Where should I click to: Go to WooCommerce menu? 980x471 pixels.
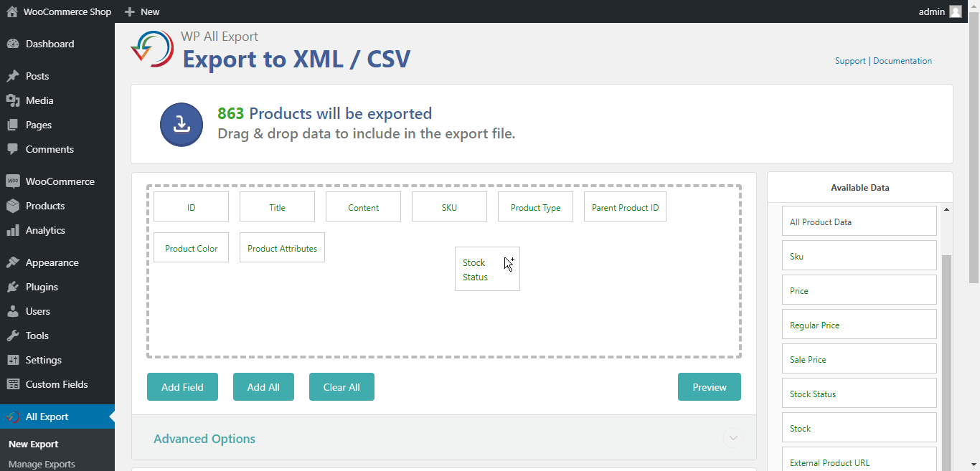tap(57, 181)
